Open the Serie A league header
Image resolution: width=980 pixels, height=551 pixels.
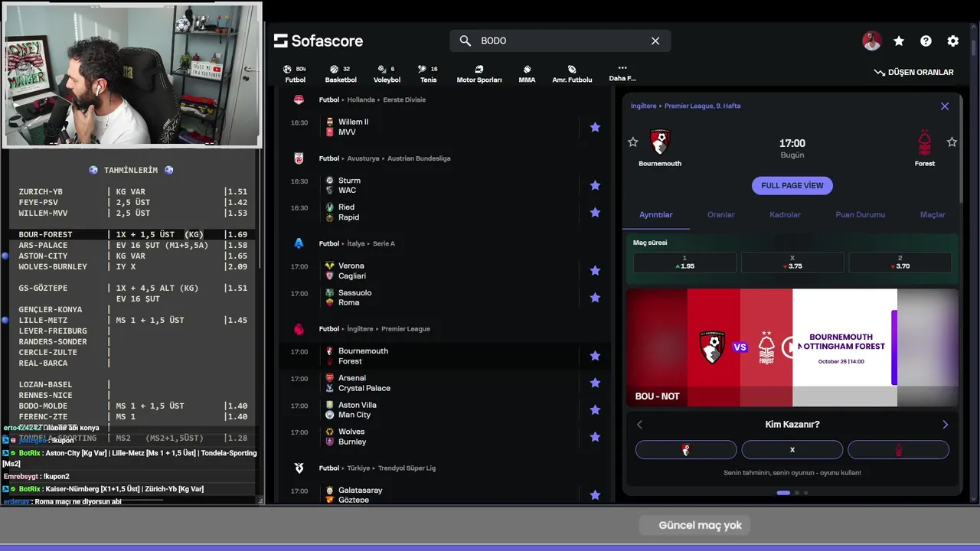coord(384,243)
